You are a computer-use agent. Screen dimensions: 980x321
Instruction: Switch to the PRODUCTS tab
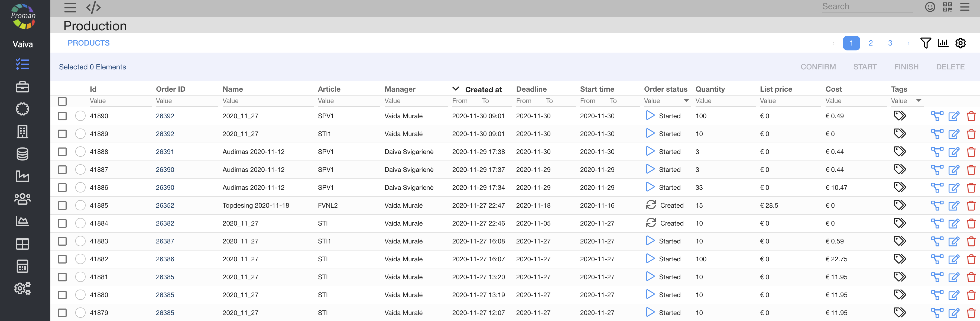coord(89,43)
